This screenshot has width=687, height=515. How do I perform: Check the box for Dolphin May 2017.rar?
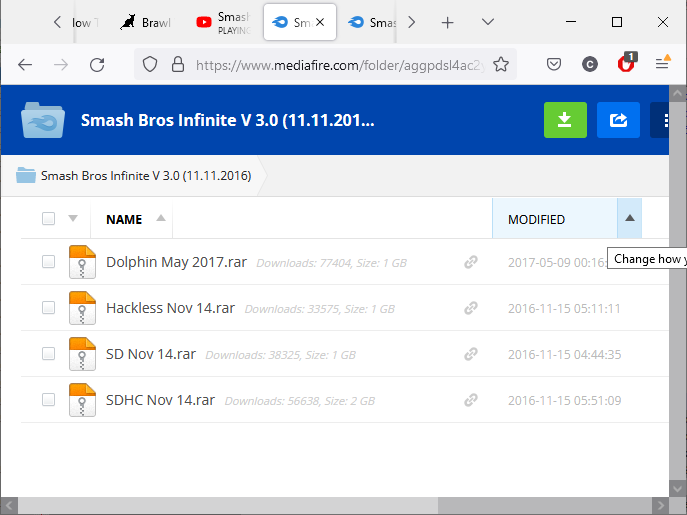(48, 262)
